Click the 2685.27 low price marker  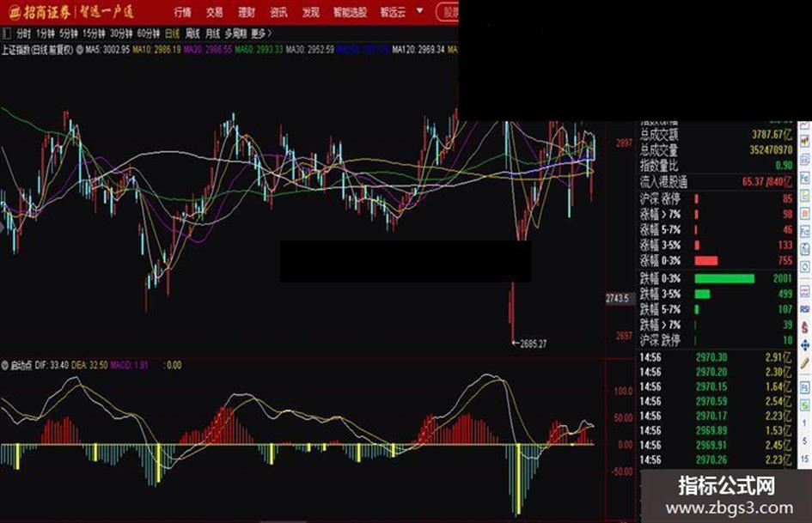(533, 344)
